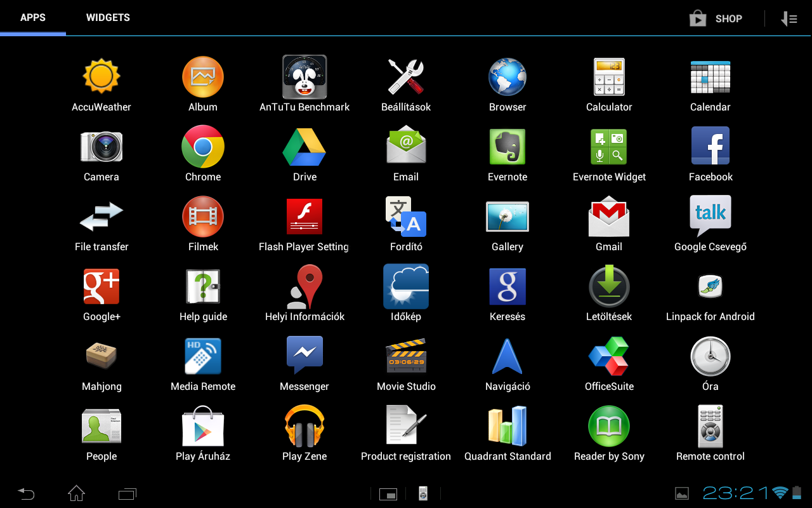Launch Facebook

point(710,154)
